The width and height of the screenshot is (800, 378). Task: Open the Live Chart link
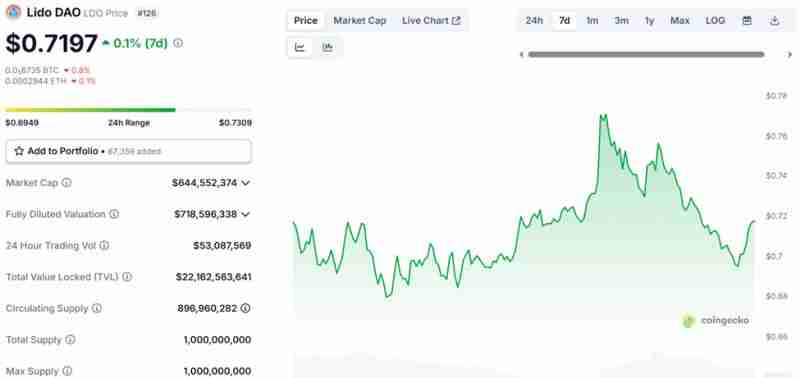click(431, 21)
